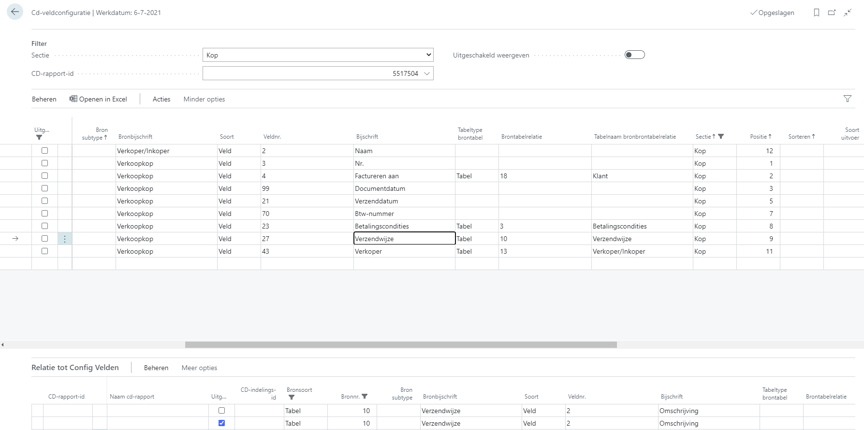Enable checkbox in Btw-nummer row
This screenshot has height=430, width=864.
(x=45, y=213)
